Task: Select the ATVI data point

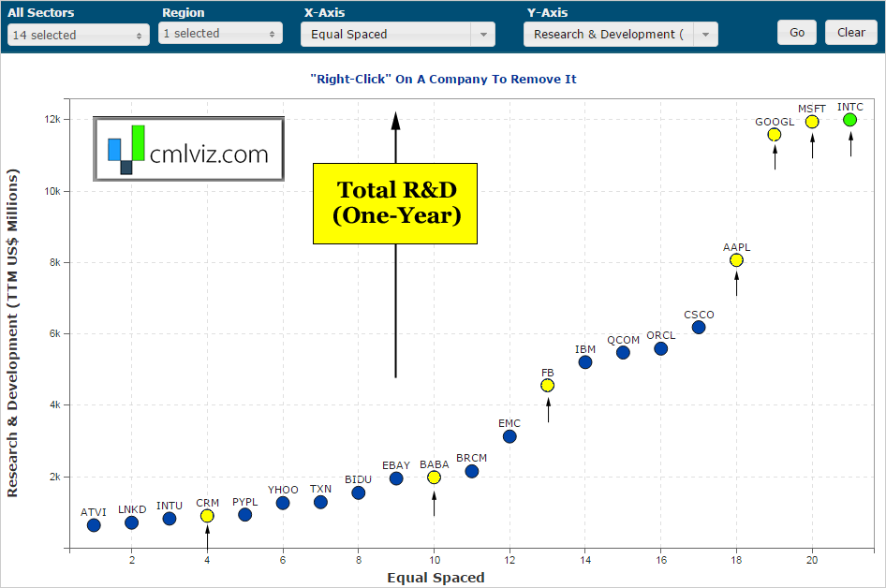Action: pyautogui.click(x=94, y=525)
